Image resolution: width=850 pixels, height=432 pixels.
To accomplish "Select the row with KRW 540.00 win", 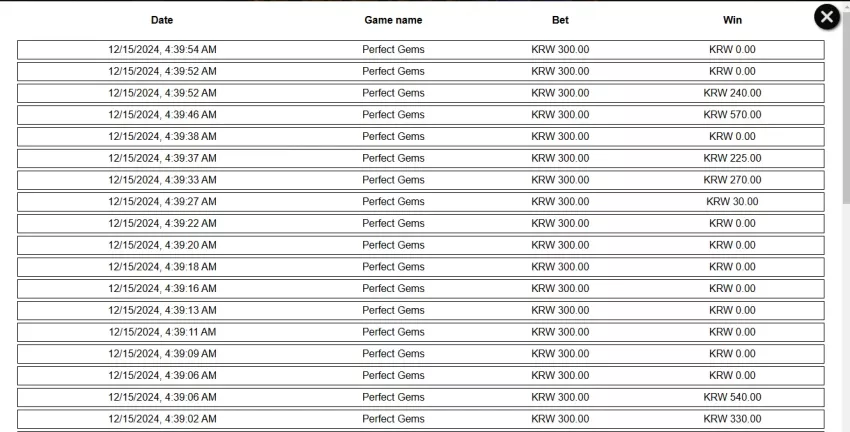I will (421, 397).
